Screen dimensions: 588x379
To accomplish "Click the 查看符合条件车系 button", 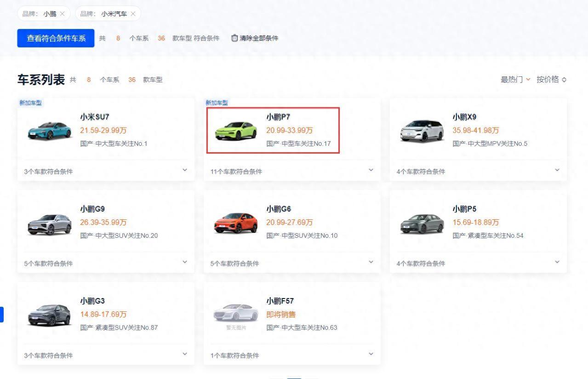I will (56, 38).
